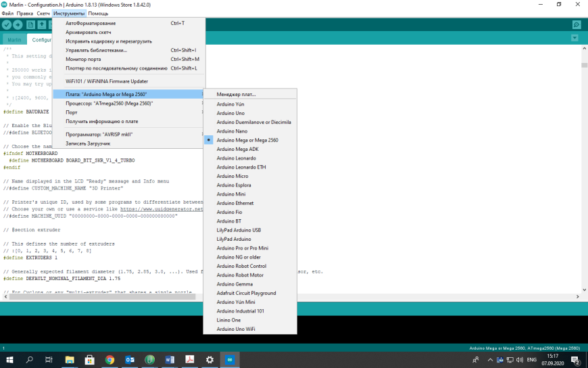Click the Arduino IDE taskbar icon
The height and width of the screenshot is (368, 588).
[x=230, y=360]
